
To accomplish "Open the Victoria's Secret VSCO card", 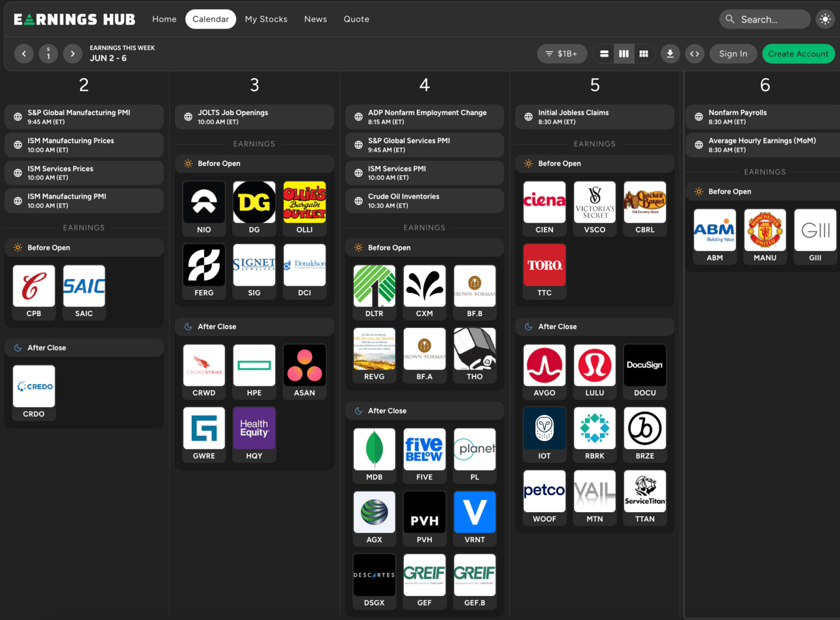I will (x=595, y=208).
